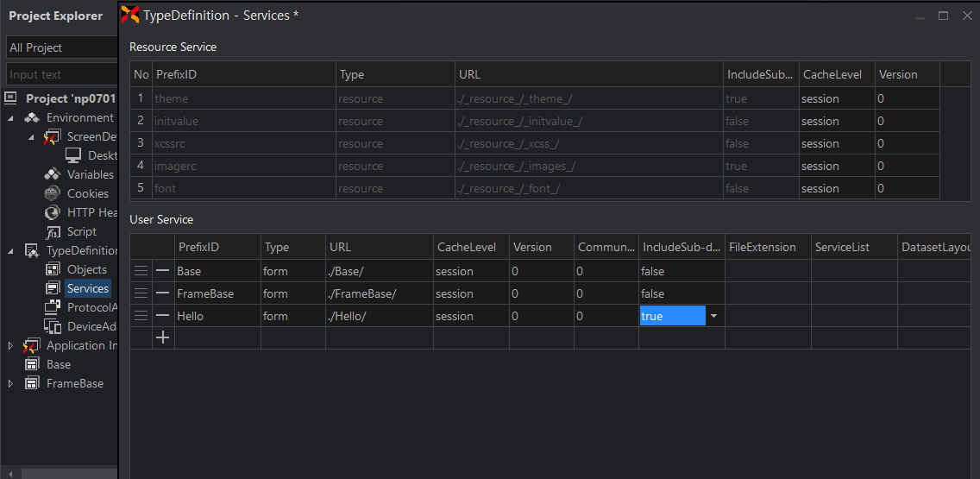980x479 pixels.
Task: Click the theme PrefixID cell in Resource Service
Action: (244, 98)
